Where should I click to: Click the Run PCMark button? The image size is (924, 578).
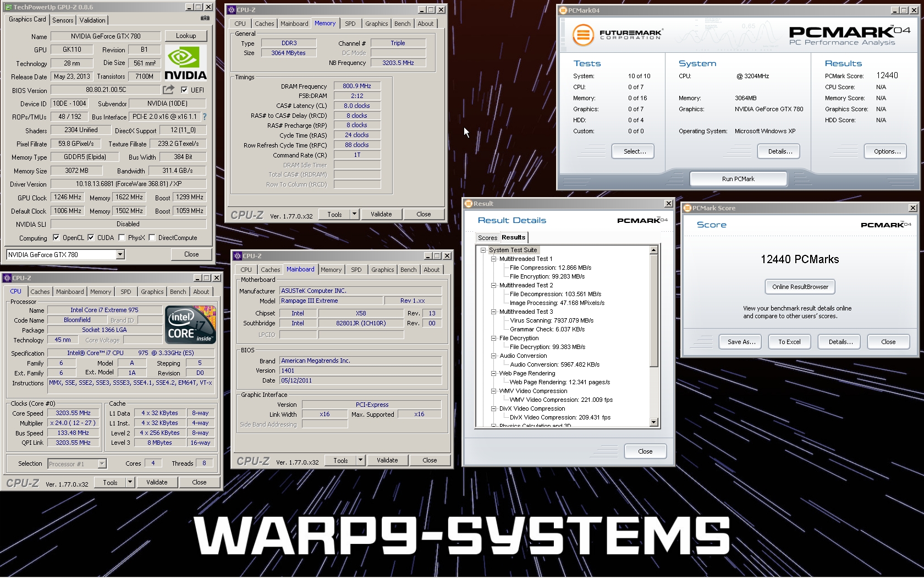point(738,179)
